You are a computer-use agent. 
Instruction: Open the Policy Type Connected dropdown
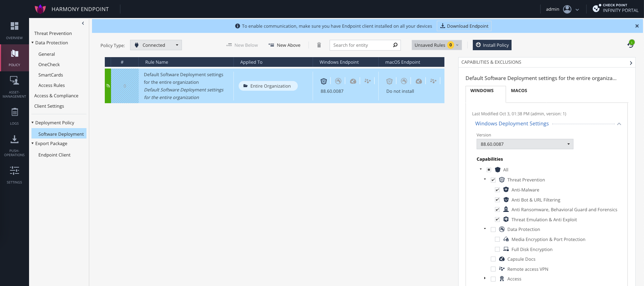(156, 45)
